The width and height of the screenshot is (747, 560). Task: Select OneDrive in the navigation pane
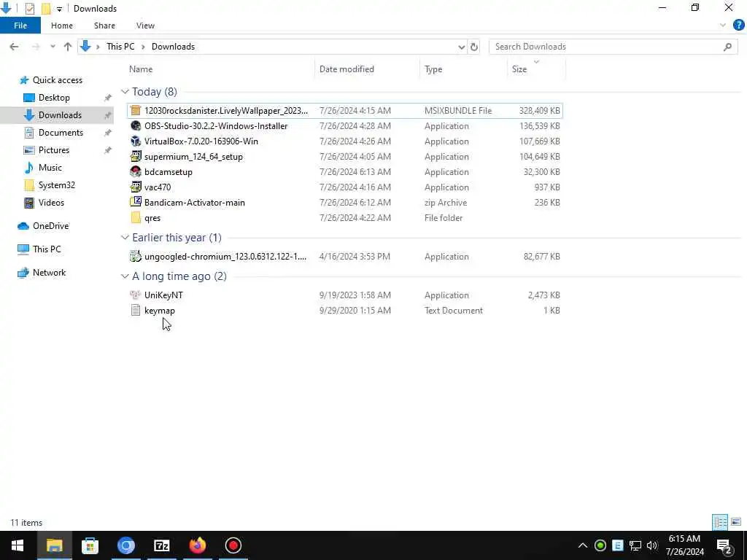tap(50, 226)
